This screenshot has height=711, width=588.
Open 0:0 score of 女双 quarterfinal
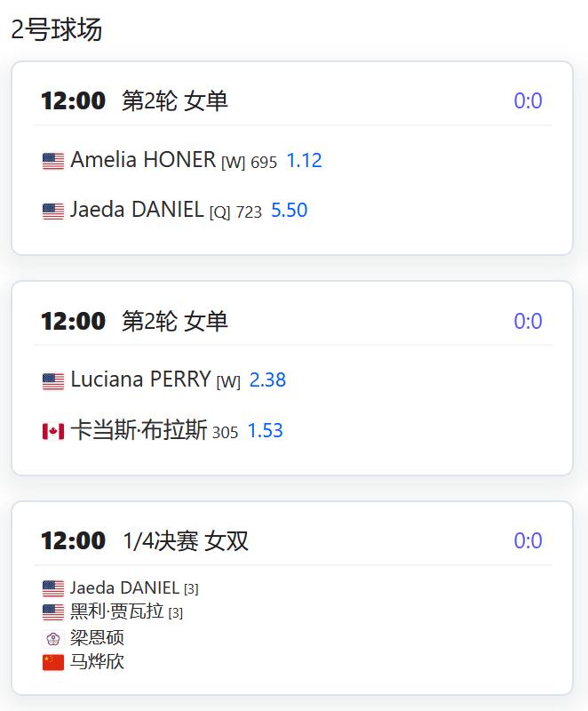[528, 540]
